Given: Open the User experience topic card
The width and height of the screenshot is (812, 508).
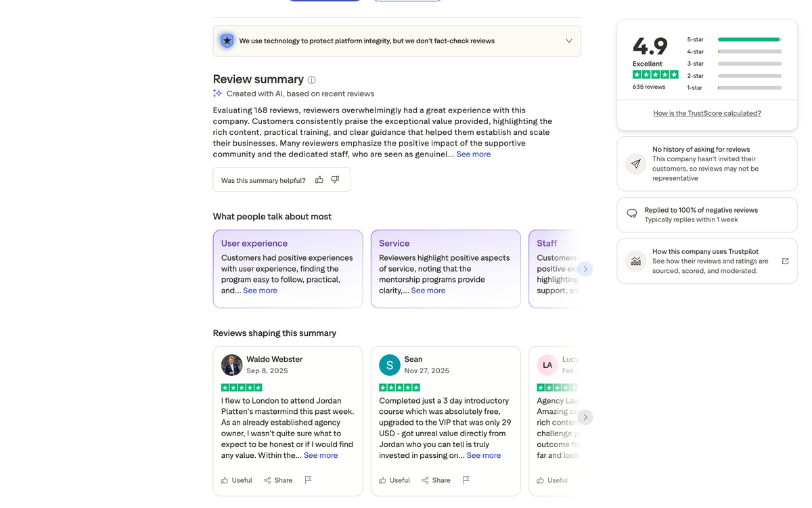Looking at the screenshot, I should tap(288, 269).
